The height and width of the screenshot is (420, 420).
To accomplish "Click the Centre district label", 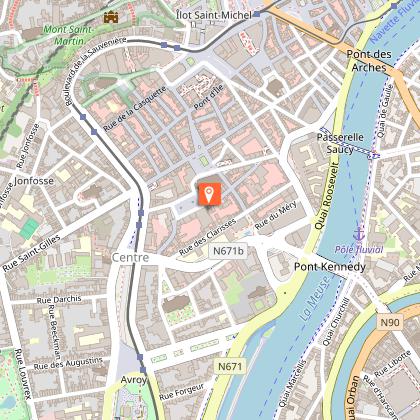I will click(x=130, y=257).
